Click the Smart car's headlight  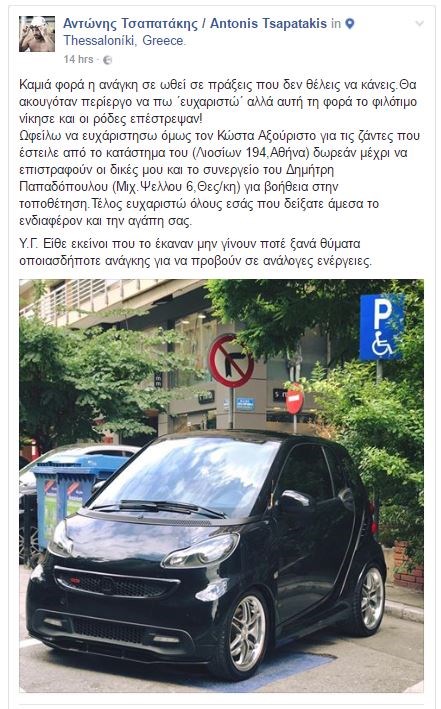point(201,551)
